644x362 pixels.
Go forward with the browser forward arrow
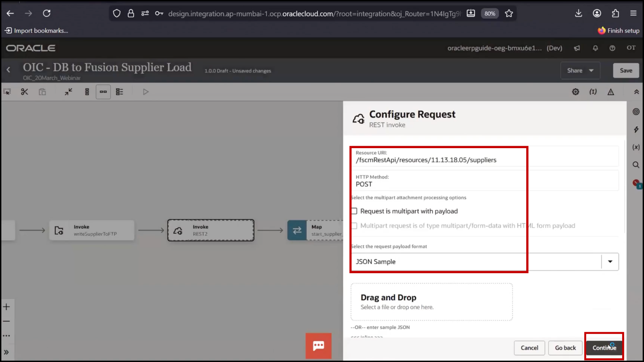point(29,13)
